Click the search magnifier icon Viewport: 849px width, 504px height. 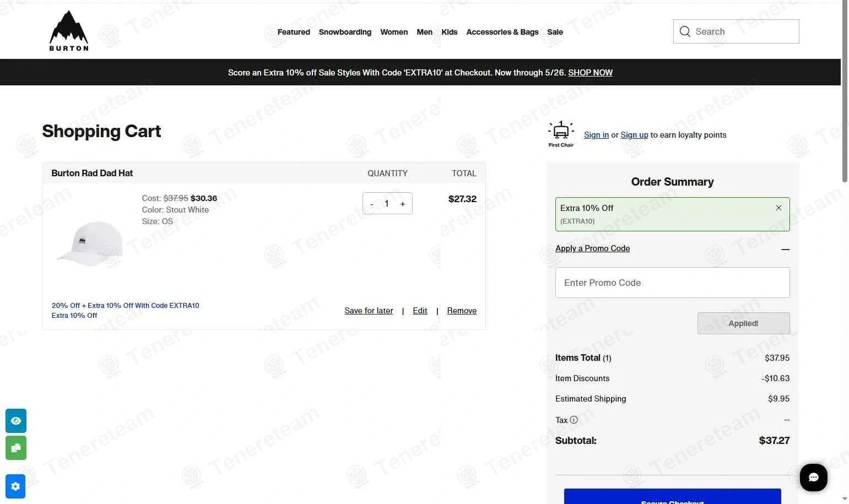point(685,31)
